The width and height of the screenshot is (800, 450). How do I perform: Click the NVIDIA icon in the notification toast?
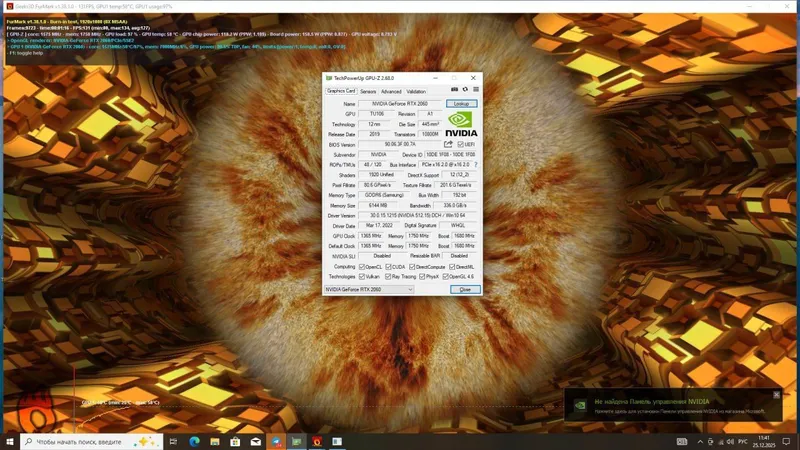580,406
